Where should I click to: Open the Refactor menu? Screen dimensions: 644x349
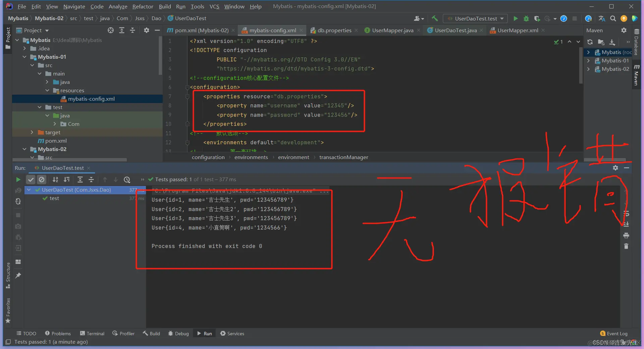(143, 6)
